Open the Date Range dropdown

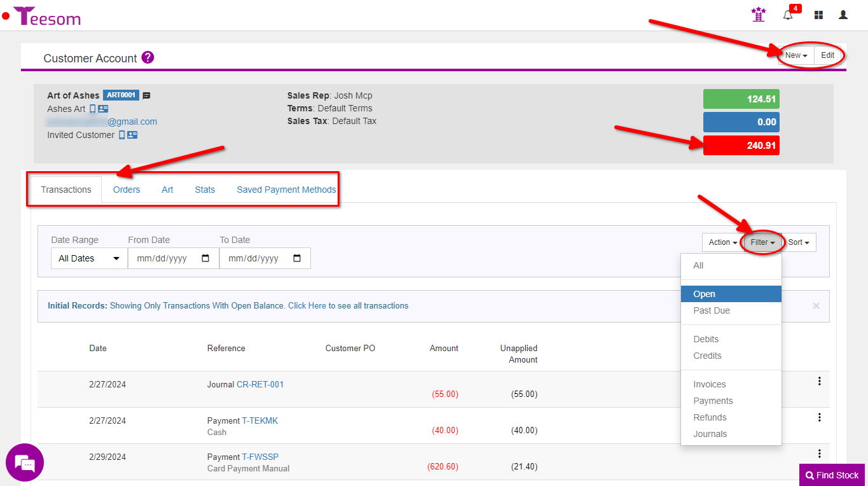89,258
